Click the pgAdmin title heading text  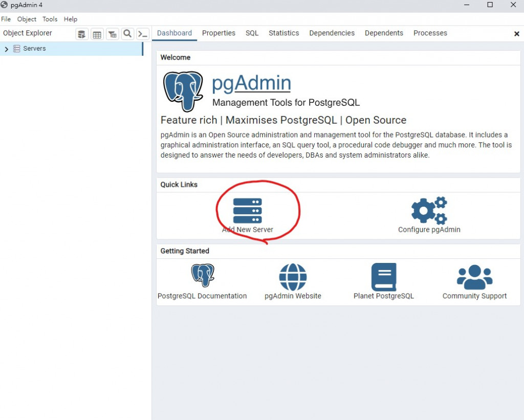[x=251, y=83]
